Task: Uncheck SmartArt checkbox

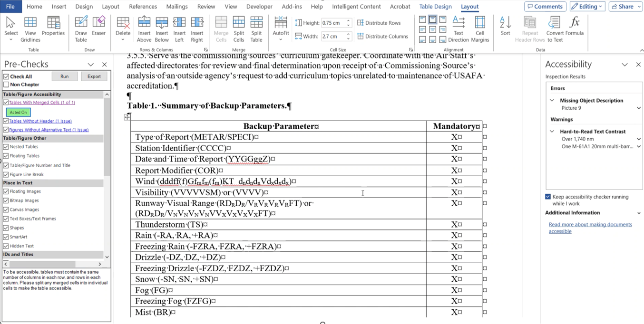Action: pyautogui.click(x=6, y=237)
